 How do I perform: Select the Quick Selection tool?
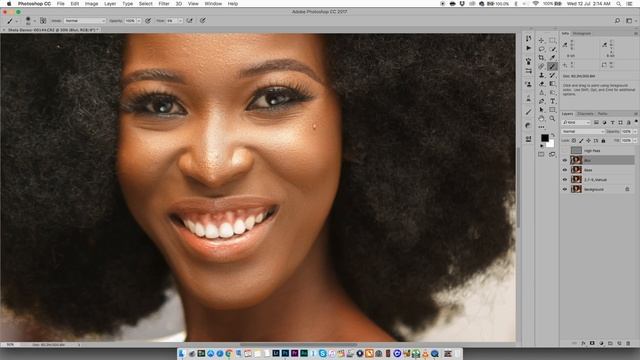point(552,49)
